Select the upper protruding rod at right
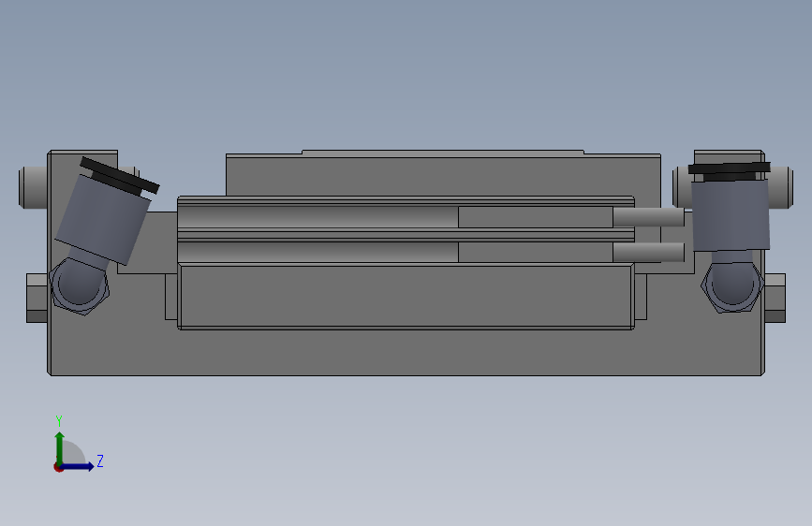812x526 pixels. tap(648, 217)
